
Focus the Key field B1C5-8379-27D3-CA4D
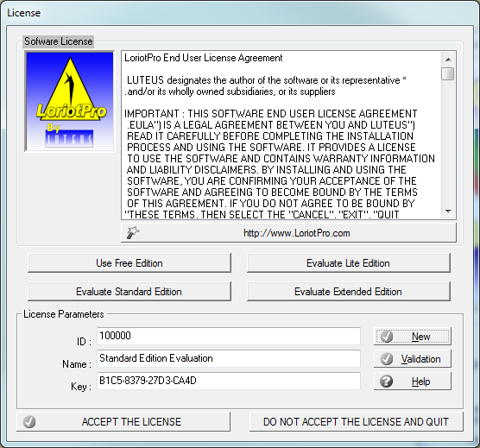[x=229, y=381]
